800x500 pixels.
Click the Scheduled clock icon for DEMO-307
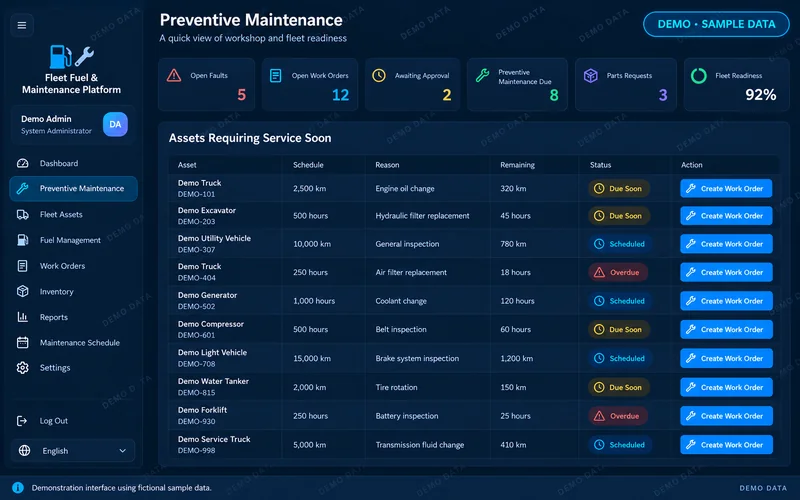pyautogui.click(x=599, y=244)
